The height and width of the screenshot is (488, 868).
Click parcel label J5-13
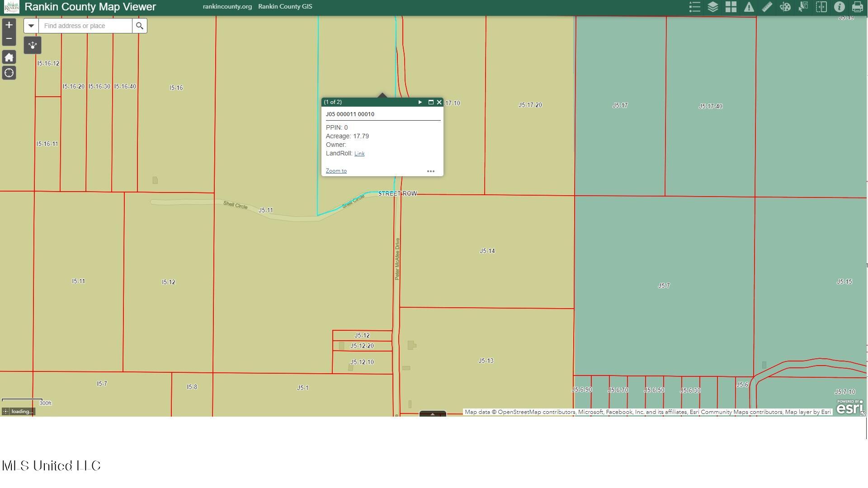(486, 361)
